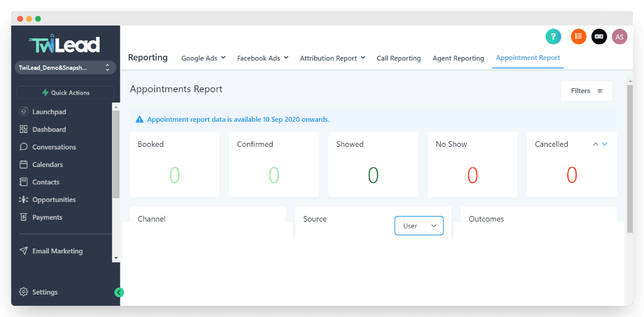Click the Quick Actions button
The width and height of the screenshot is (644, 317).
pos(65,93)
